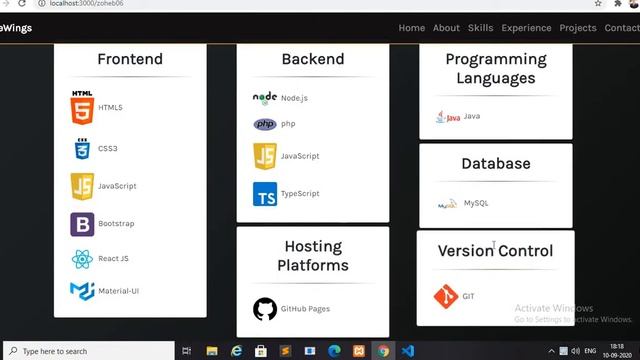Click the React JS atom icon

(82, 259)
